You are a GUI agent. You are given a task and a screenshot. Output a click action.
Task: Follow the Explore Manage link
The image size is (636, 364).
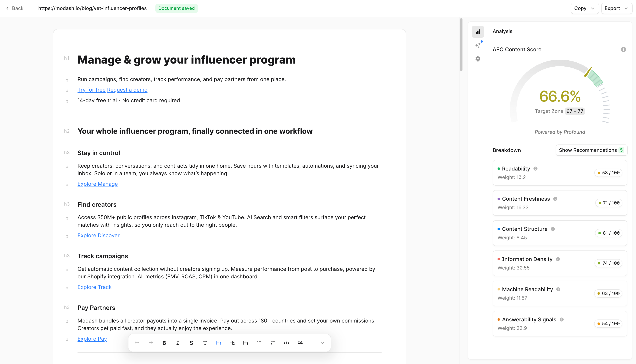click(x=98, y=184)
